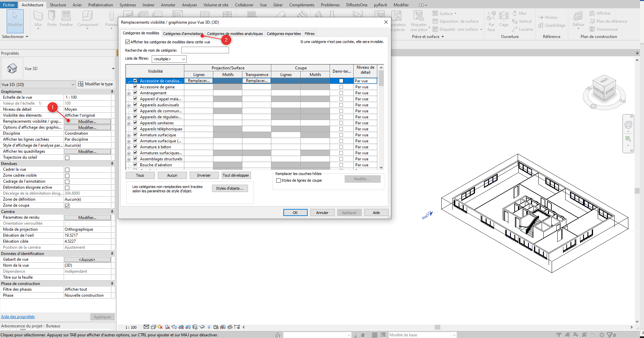644x338 pixels.
Task: Confirm the dialog with OK
Action: tap(295, 213)
